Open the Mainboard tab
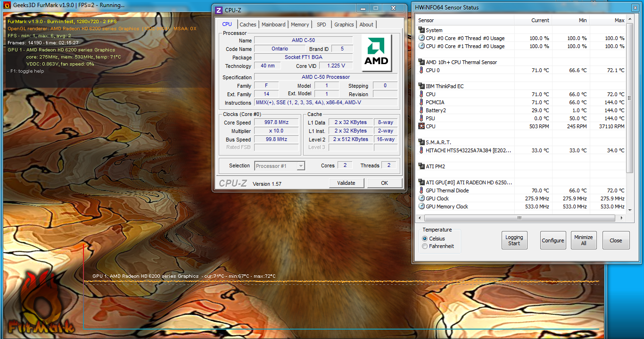Viewport: 644px width, 339px height. coord(273,25)
